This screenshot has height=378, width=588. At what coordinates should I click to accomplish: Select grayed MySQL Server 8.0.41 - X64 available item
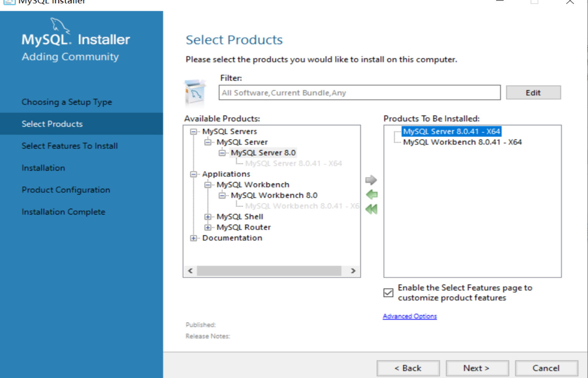(x=294, y=163)
